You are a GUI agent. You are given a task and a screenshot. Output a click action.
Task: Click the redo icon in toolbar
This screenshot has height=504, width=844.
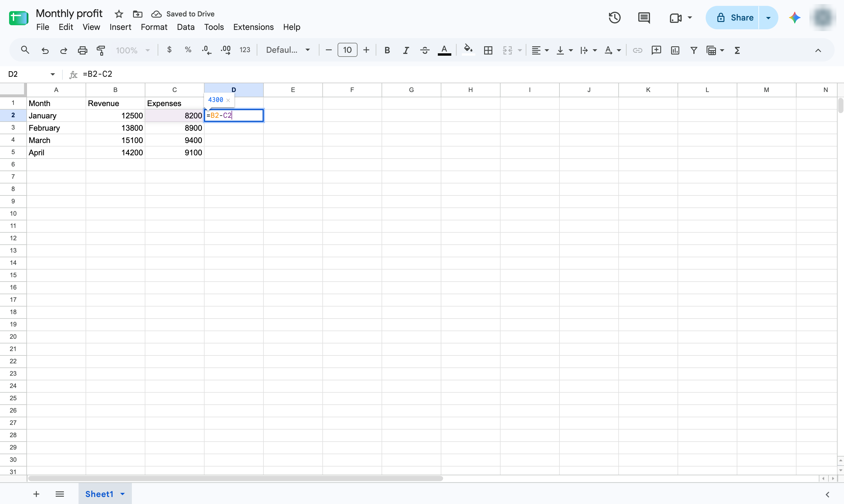click(x=64, y=50)
